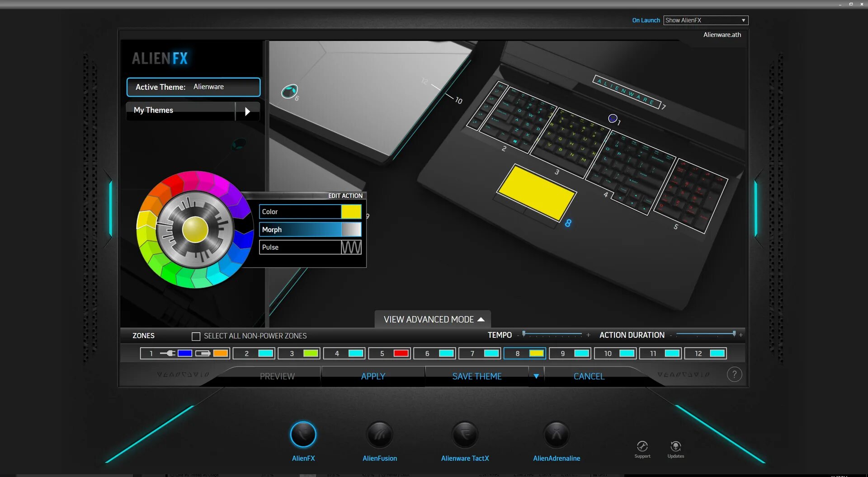Click the Cancel button
This screenshot has width=868, height=477.
click(589, 376)
